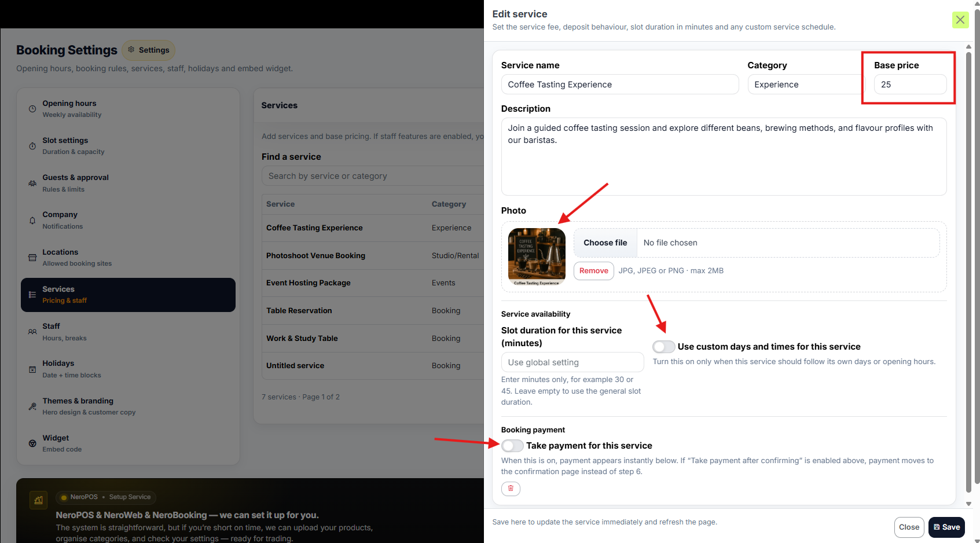
Task: Toggle Use custom days and times switch
Action: point(663,347)
